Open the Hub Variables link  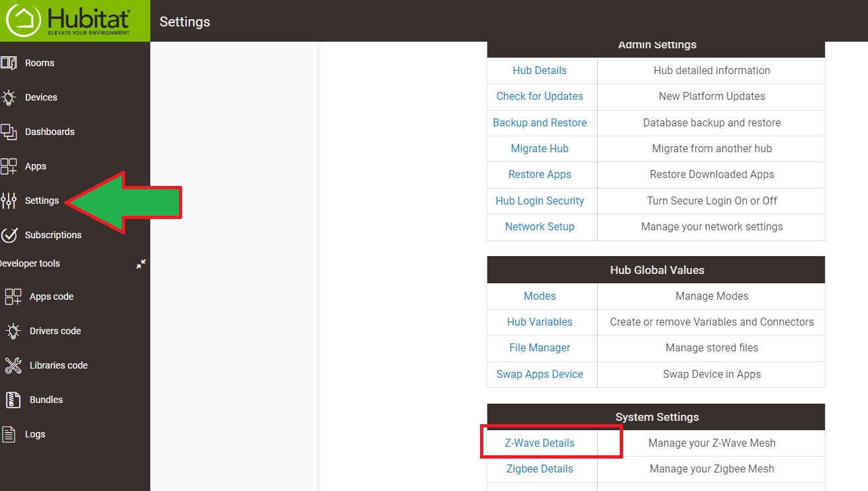pos(540,322)
